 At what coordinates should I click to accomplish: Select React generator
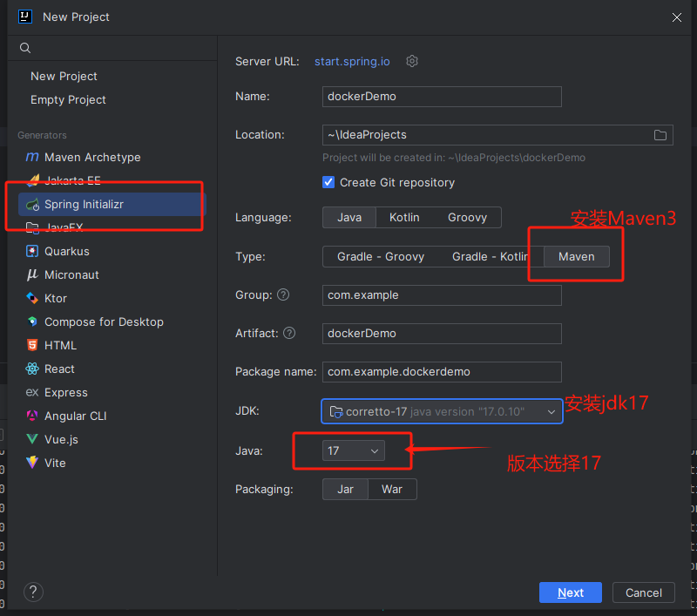112,369
